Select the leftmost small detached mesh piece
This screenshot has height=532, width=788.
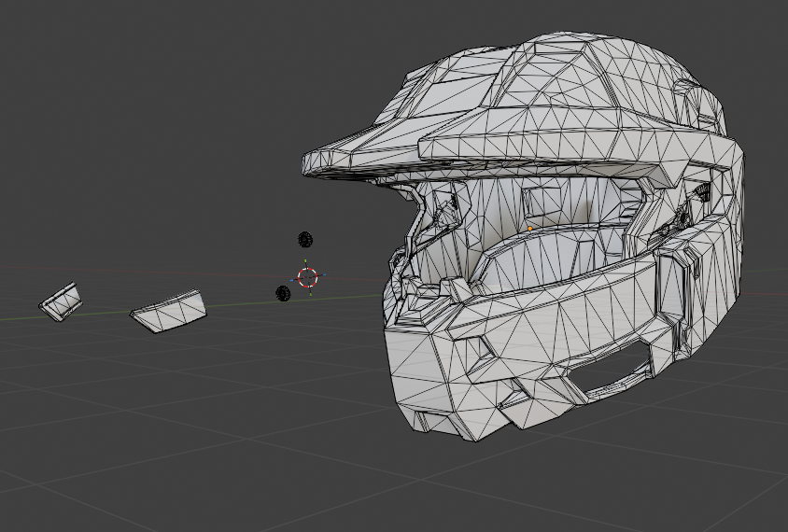[x=62, y=301]
